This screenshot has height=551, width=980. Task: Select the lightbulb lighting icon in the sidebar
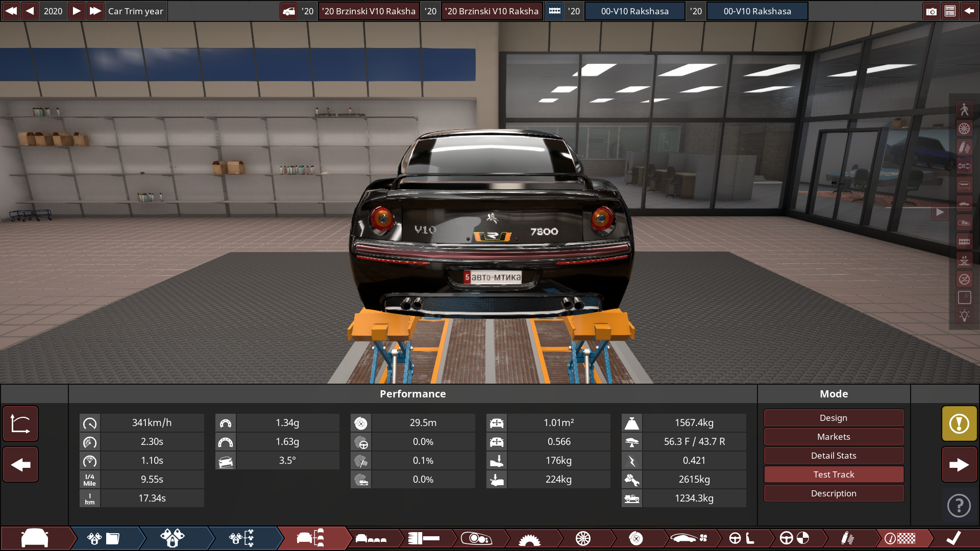click(x=965, y=315)
